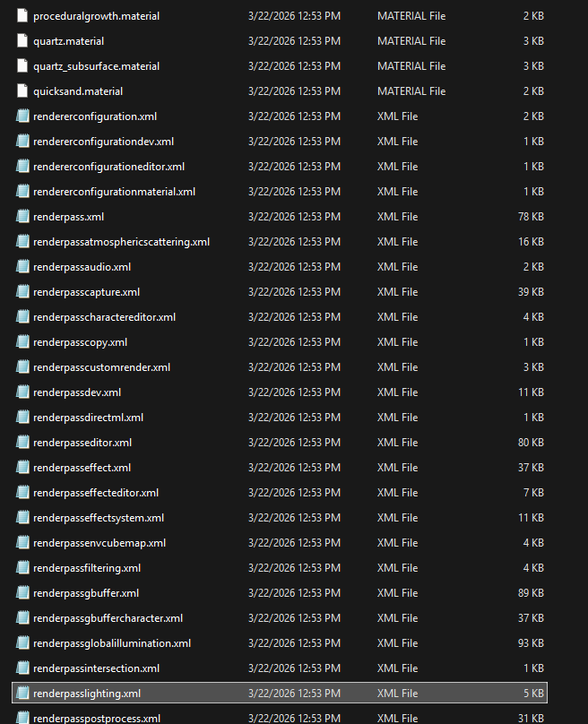Screen dimensions: 588x724
Task: Select the file name renderpassgbuffer.xml
Action: 86,593
